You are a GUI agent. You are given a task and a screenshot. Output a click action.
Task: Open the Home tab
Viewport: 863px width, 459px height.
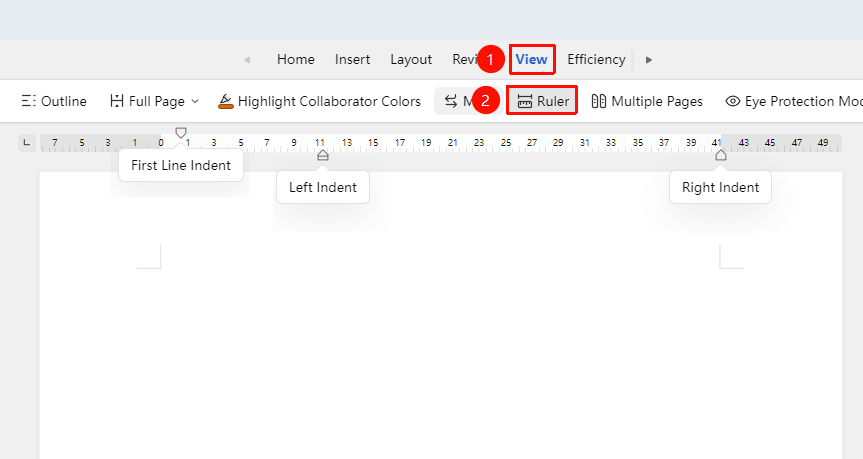click(296, 59)
